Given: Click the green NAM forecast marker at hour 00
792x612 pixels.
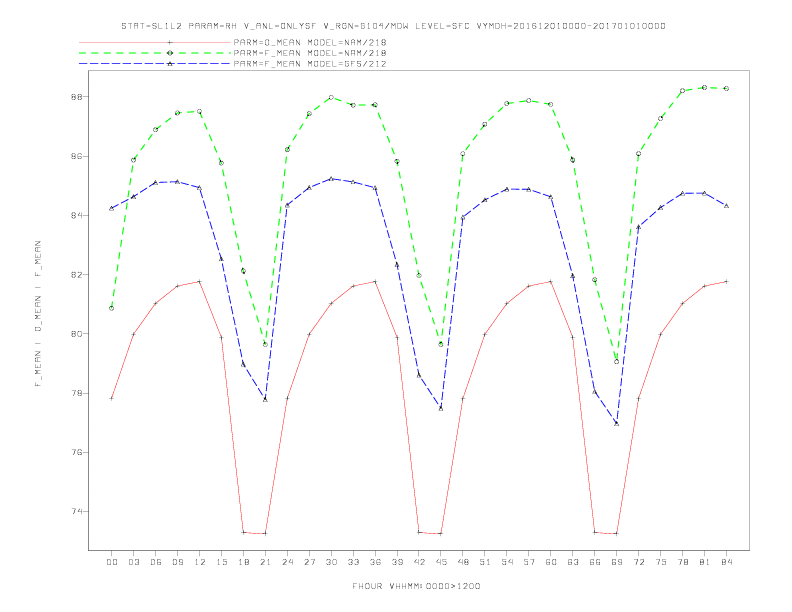Looking at the screenshot, I should (112, 308).
